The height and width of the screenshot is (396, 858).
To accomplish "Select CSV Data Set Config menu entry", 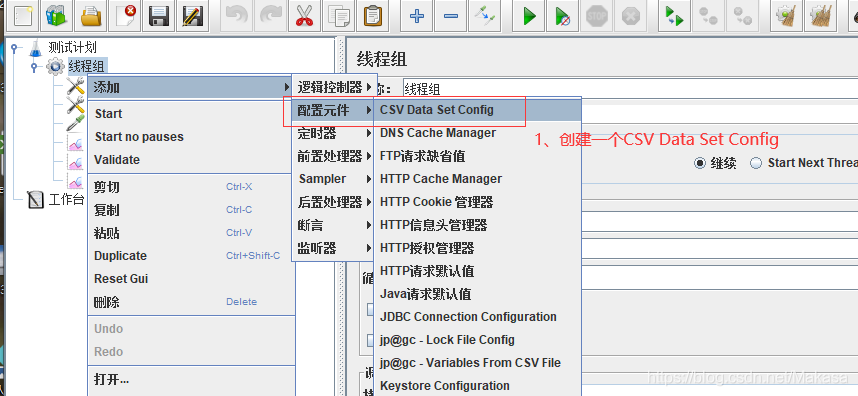I will (x=477, y=109).
